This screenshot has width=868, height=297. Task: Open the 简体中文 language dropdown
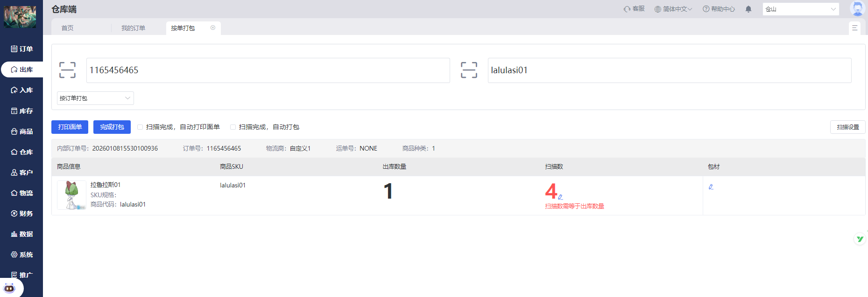(673, 9)
